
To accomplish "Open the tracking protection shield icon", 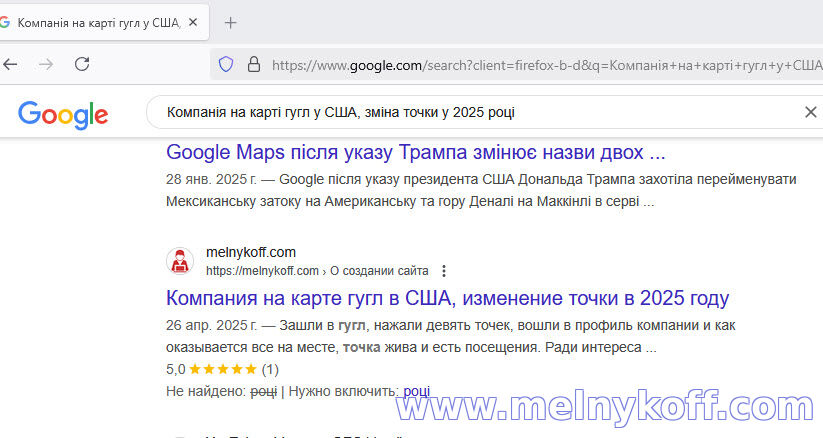I will coord(226,65).
